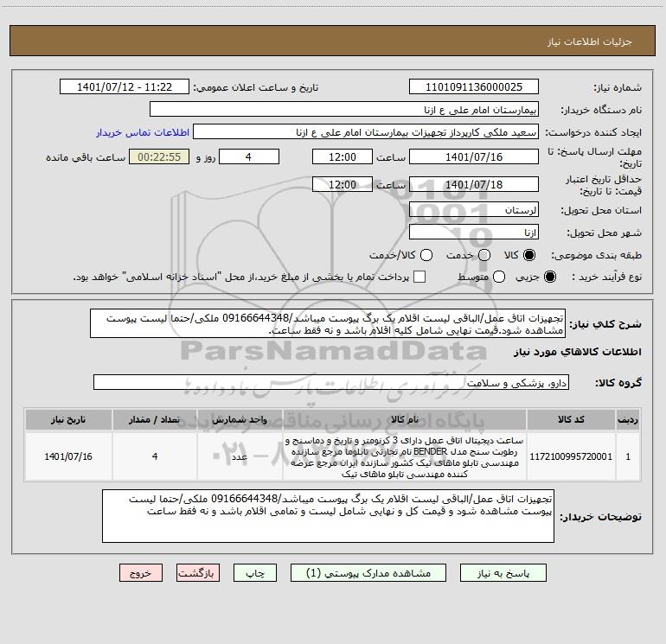Click the ردیف column header

[628, 419]
